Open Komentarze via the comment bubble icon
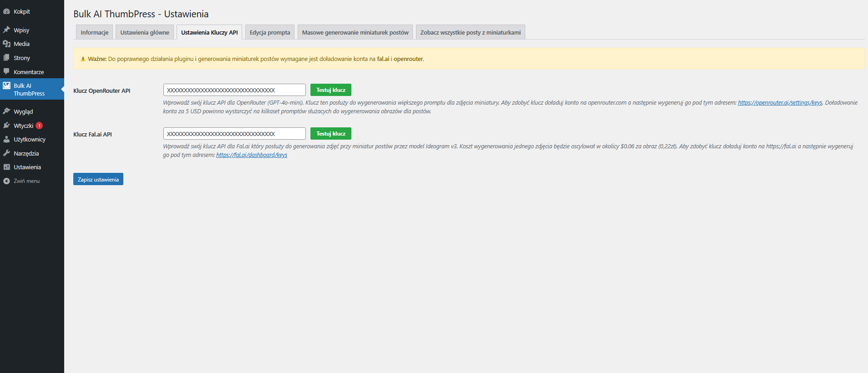868x373 pixels. pyautogui.click(x=6, y=72)
